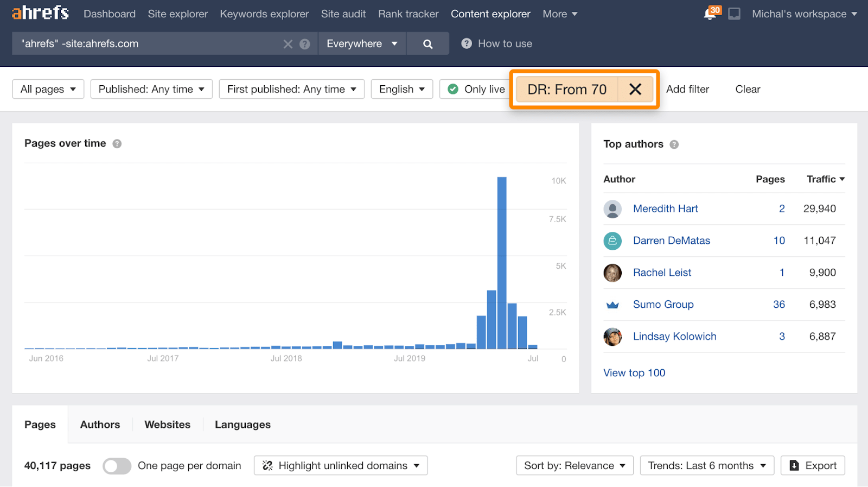Toggle the Only live filter
Viewport: 868px width, 487px height.
476,90
